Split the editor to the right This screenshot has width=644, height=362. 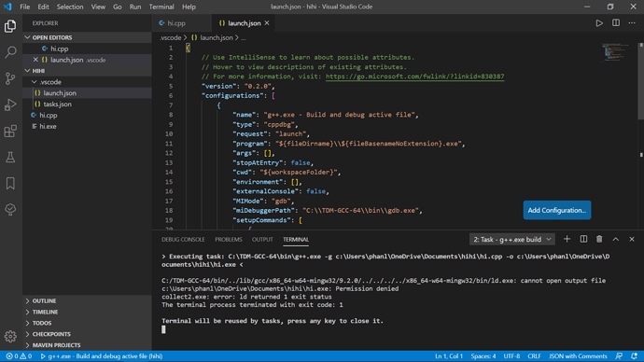pyautogui.click(x=616, y=23)
